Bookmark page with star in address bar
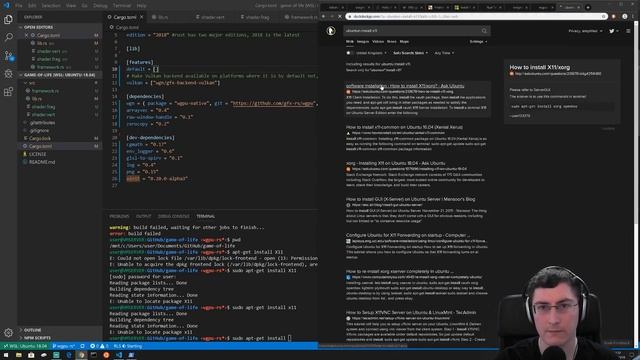This screenshot has width=640, height=360. pyautogui.click(x=603, y=16)
